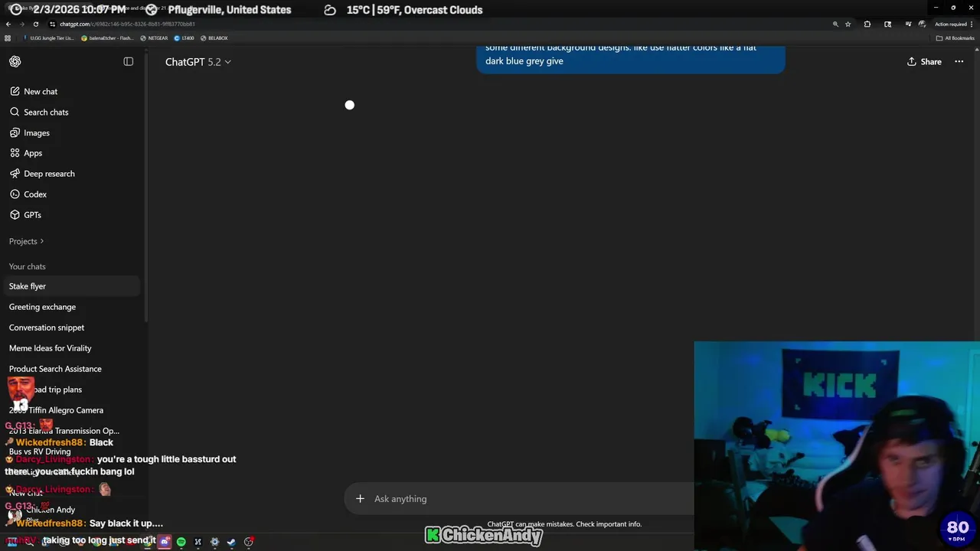Open the Codex page
The image size is (980, 551).
(35, 194)
